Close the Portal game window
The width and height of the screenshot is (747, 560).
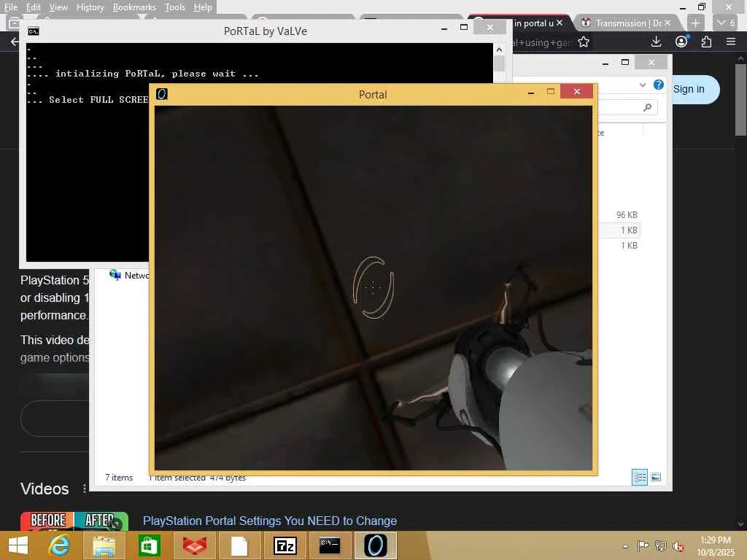click(577, 91)
